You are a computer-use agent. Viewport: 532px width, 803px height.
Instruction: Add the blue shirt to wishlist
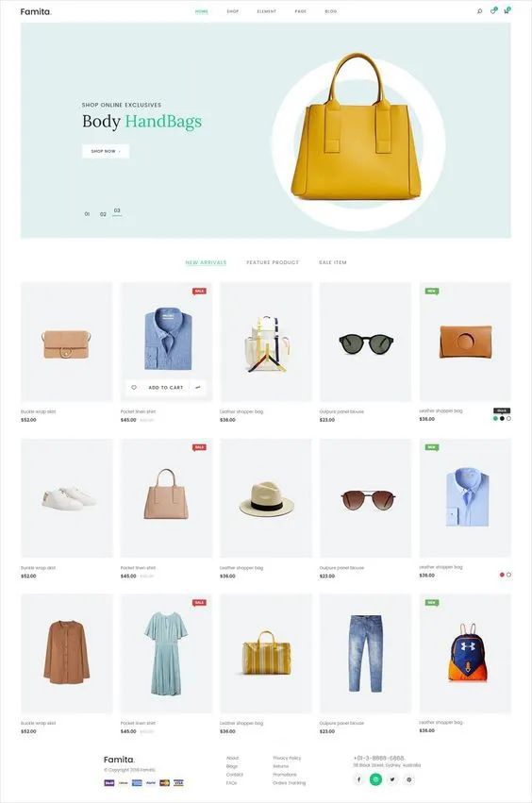(134, 388)
